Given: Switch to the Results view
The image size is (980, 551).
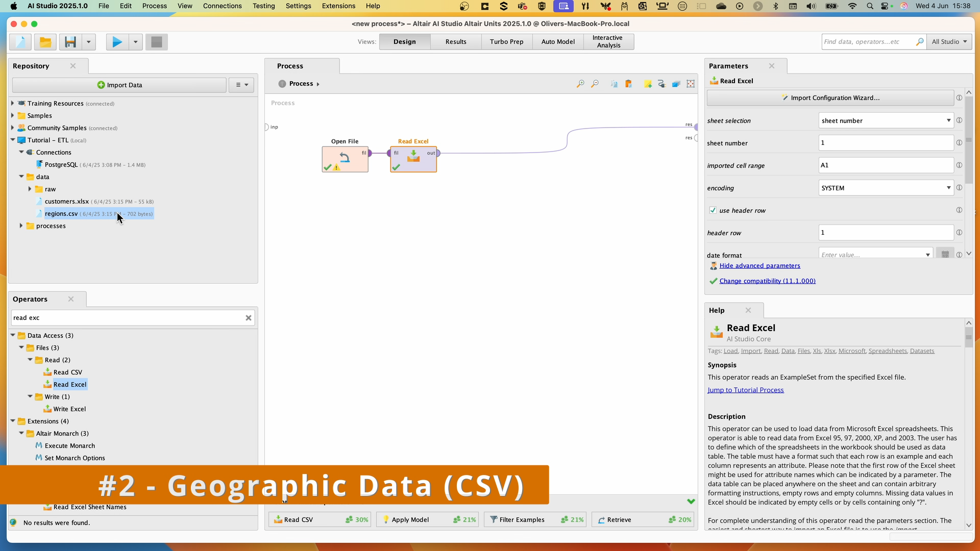Looking at the screenshot, I should (x=455, y=41).
